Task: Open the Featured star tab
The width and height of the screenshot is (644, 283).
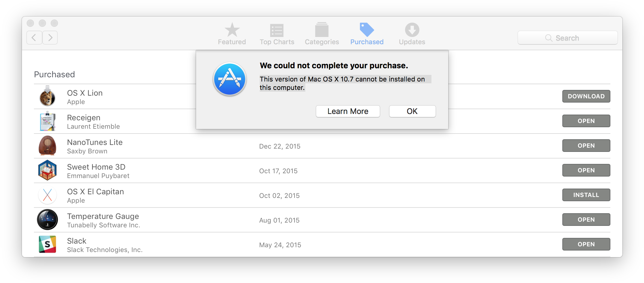Action: (x=232, y=34)
